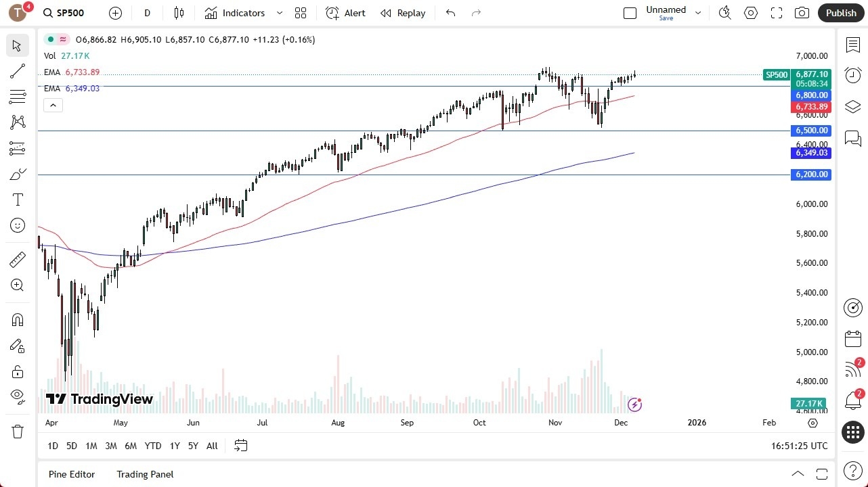Enable magnet snapping mode

[x=18, y=319]
